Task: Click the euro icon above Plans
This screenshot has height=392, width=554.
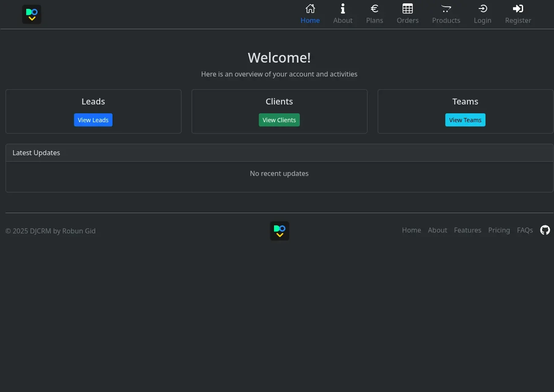Action: pyautogui.click(x=374, y=8)
